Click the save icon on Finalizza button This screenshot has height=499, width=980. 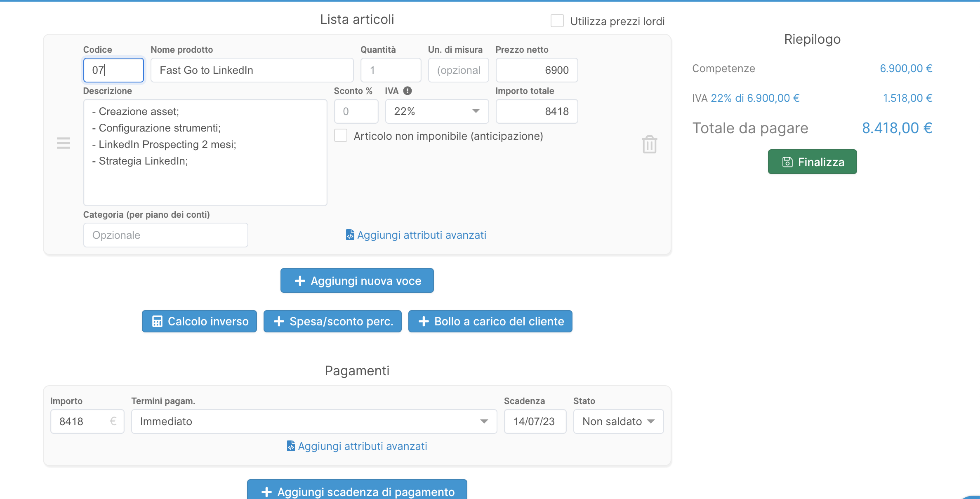pos(787,162)
